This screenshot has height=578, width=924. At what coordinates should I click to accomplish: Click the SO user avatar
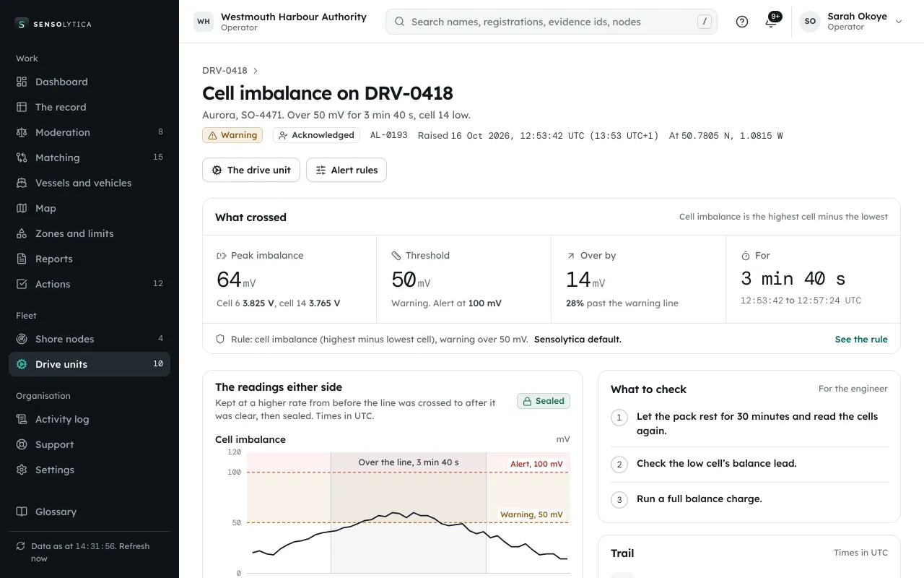[x=810, y=22]
